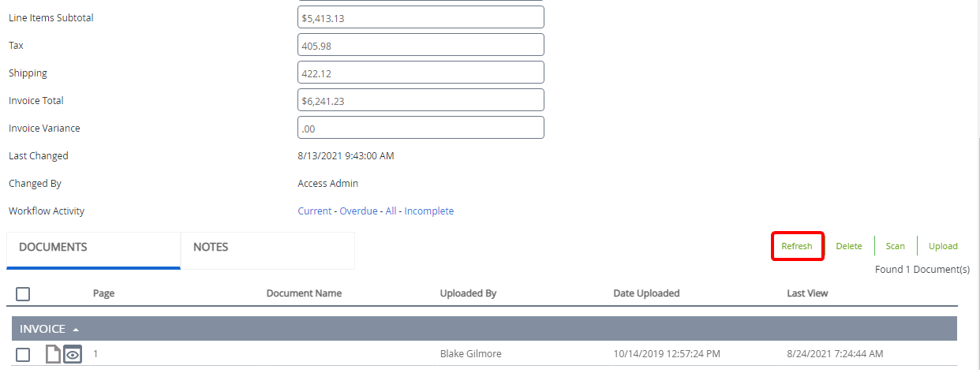
Task: Sort by the Date Uploaded column header
Action: click(646, 293)
